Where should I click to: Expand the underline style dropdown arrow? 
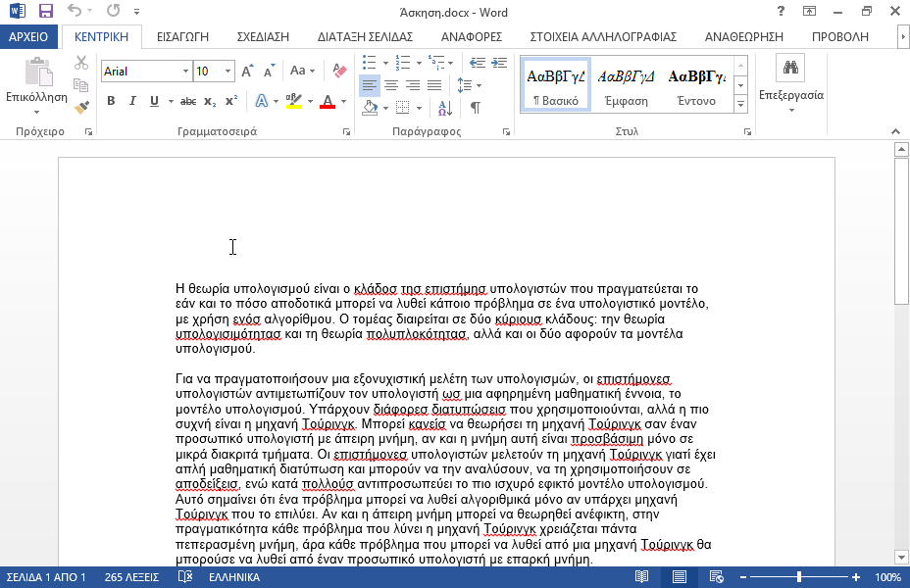click(x=171, y=102)
